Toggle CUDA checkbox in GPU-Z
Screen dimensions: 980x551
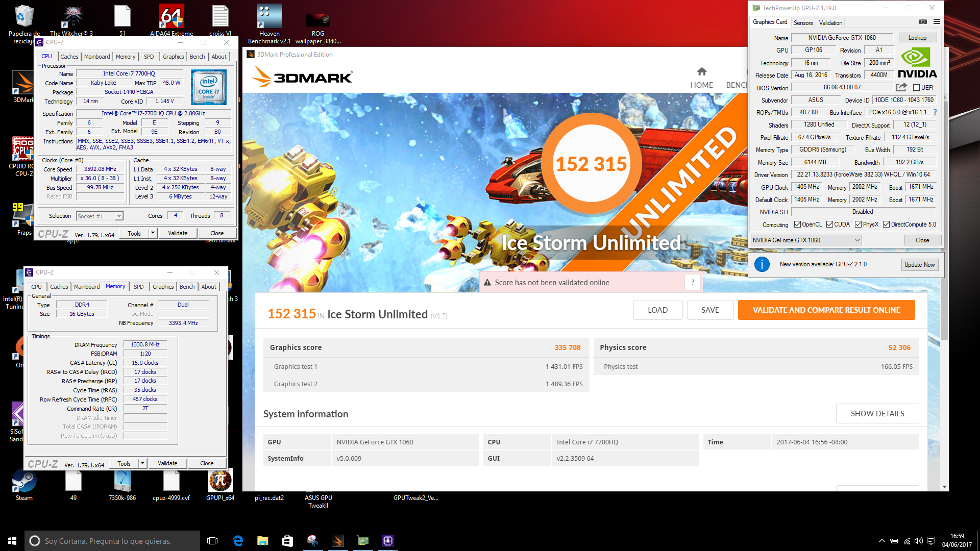pyautogui.click(x=830, y=224)
